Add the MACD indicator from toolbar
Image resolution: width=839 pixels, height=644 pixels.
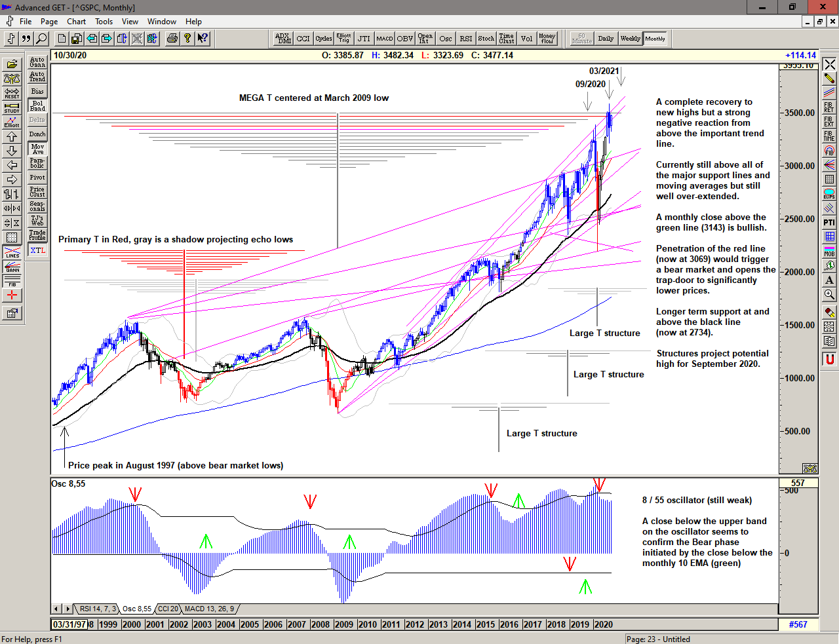click(x=384, y=39)
